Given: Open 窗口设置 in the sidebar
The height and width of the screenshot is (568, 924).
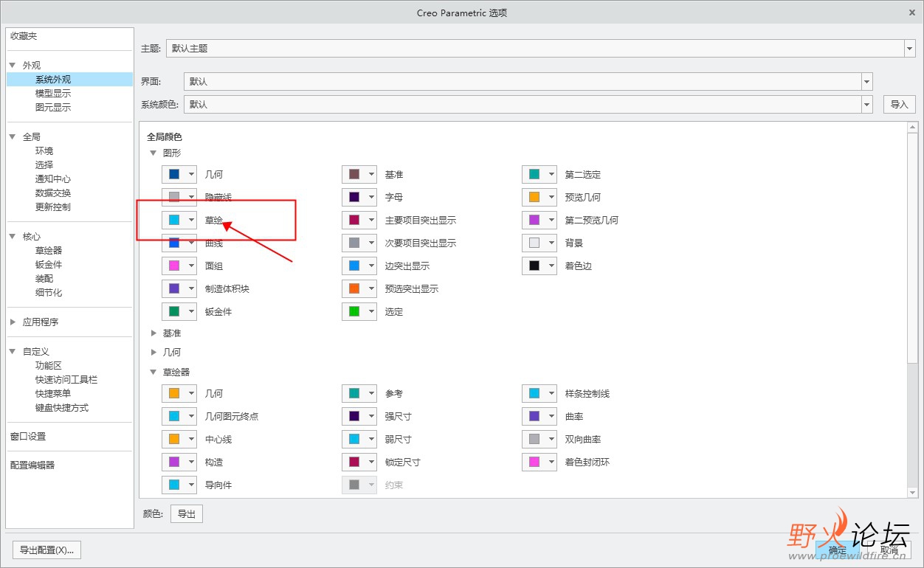Looking at the screenshot, I should [28, 436].
